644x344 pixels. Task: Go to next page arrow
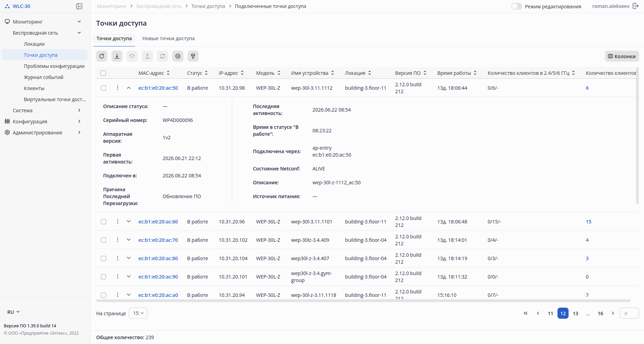click(x=613, y=313)
